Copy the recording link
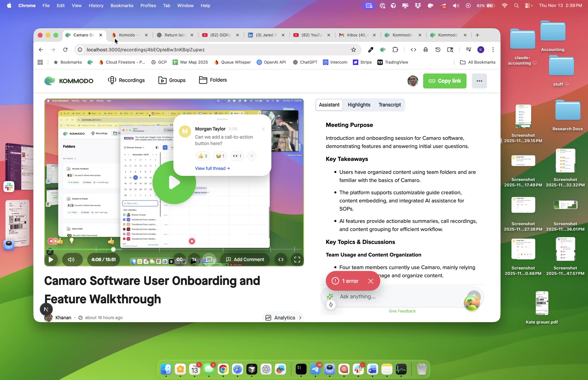 coord(445,81)
